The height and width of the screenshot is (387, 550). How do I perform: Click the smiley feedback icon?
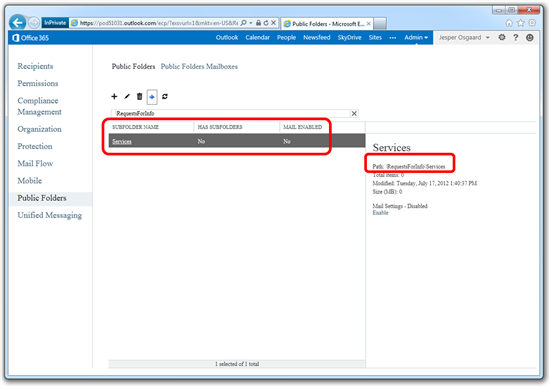pyautogui.click(x=530, y=38)
